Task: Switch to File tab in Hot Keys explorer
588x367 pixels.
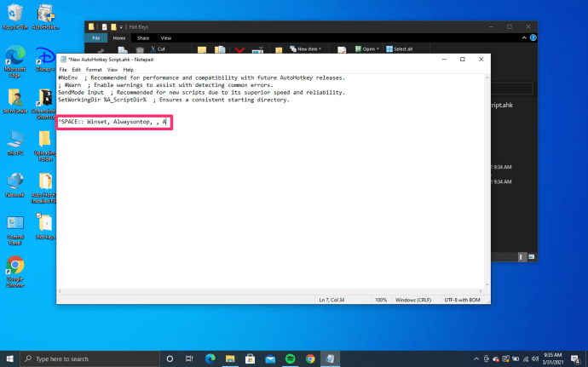Action: (96, 37)
